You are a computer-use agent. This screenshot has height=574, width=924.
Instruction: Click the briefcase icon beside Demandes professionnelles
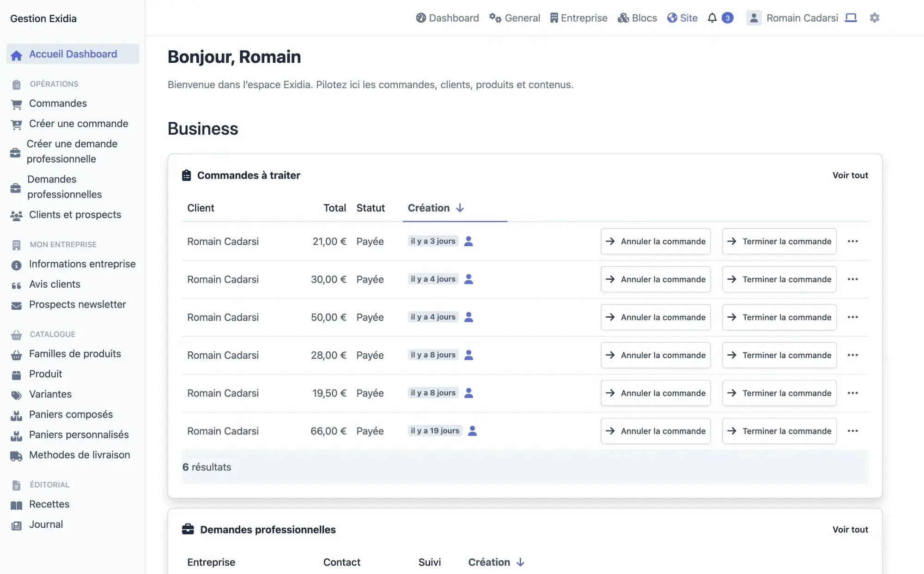16,187
